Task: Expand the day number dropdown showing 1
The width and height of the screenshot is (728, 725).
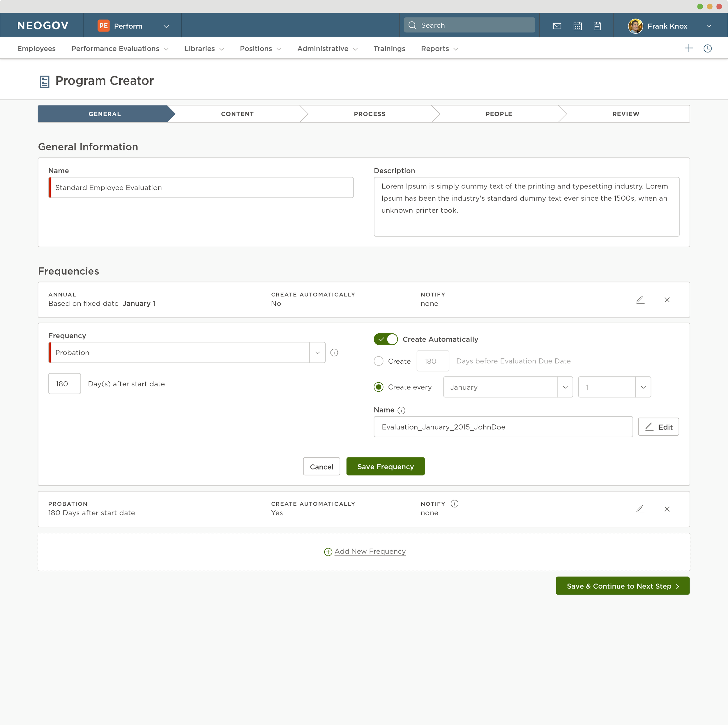Action: 642,387
